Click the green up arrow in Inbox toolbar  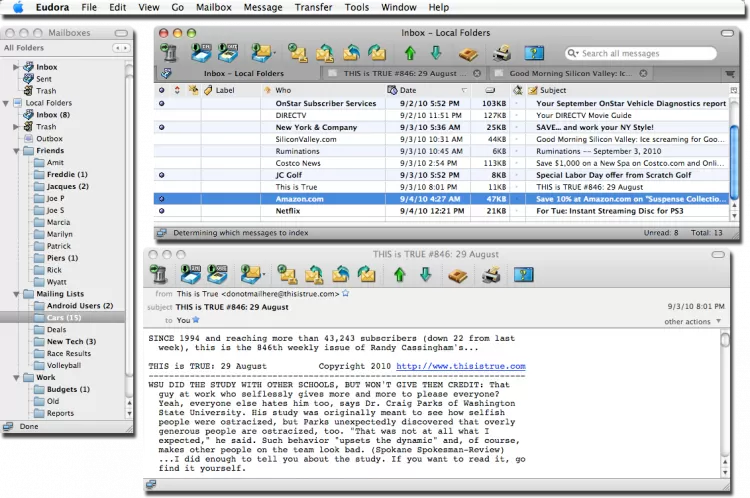coord(409,53)
